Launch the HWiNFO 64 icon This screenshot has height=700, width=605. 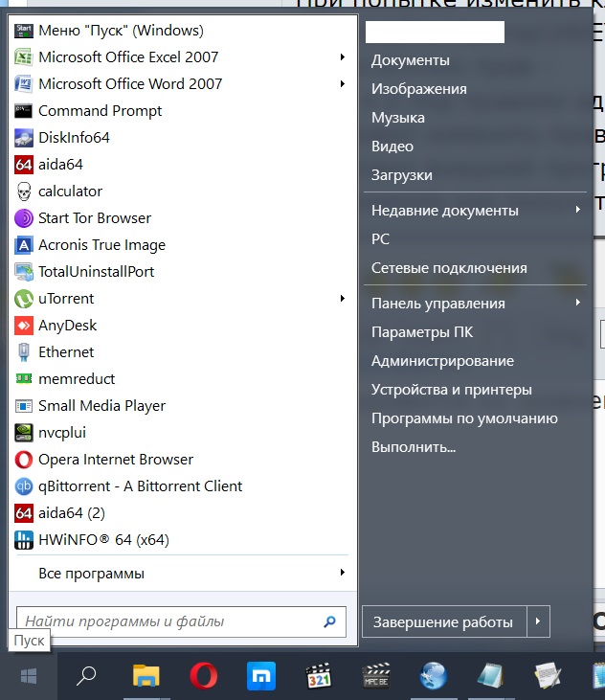click(x=24, y=540)
